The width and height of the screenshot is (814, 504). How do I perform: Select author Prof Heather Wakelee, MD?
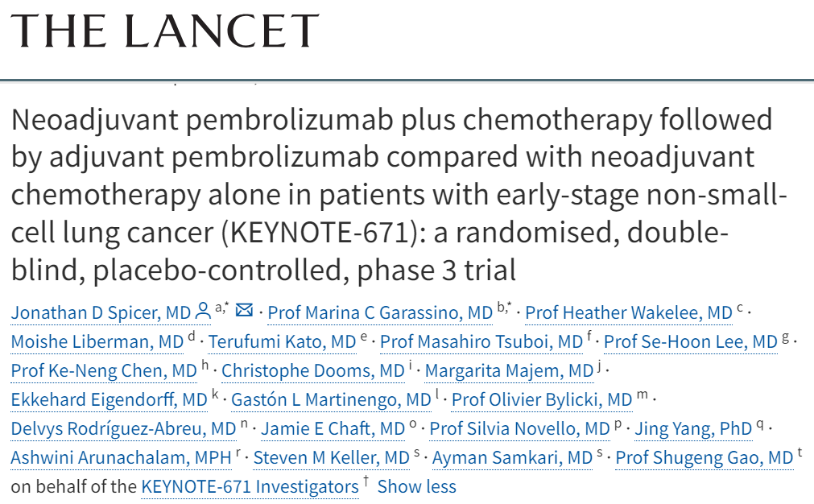tap(629, 312)
